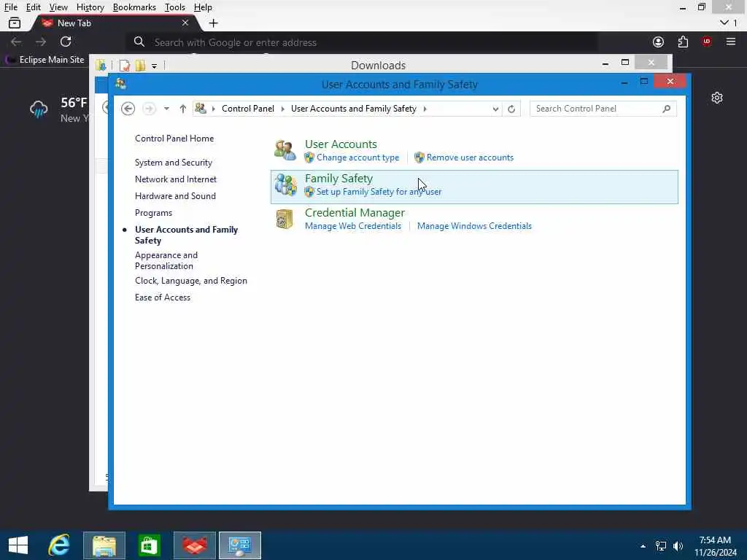Expand the Control Panel breadcrumb arrow
Image resolution: width=747 pixels, height=560 pixels.
tap(282, 109)
